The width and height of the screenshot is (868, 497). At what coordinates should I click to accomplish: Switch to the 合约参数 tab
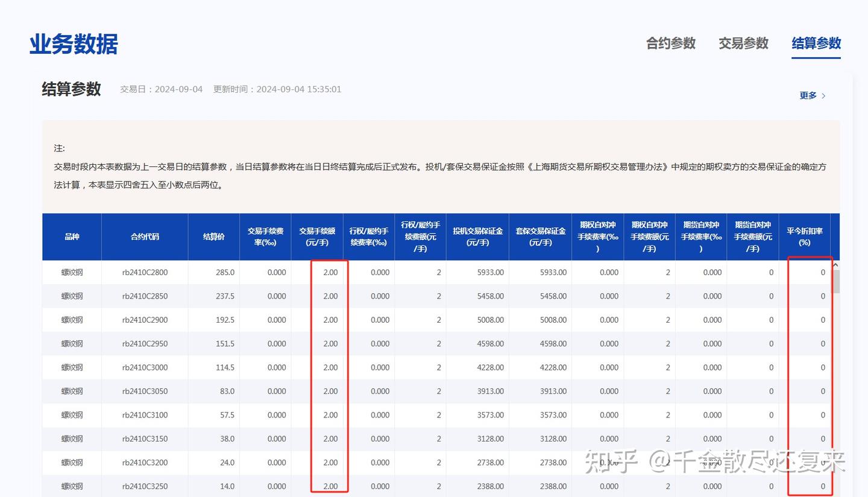point(670,43)
